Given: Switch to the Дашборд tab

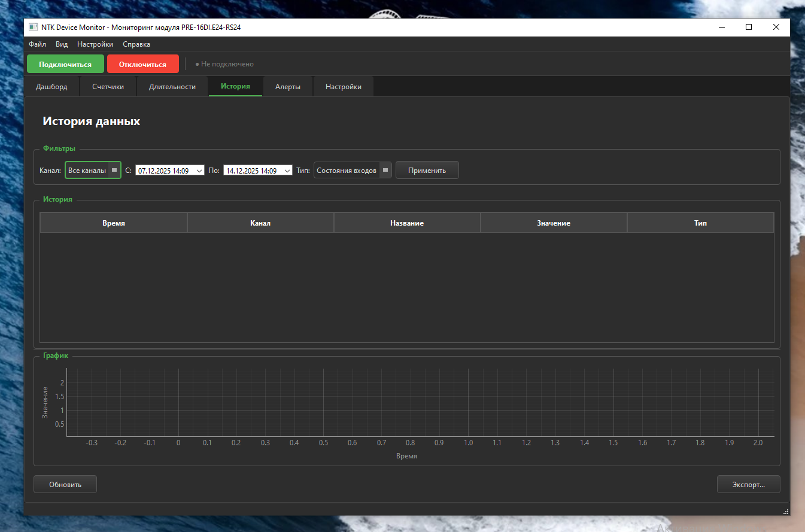Looking at the screenshot, I should [51, 87].
